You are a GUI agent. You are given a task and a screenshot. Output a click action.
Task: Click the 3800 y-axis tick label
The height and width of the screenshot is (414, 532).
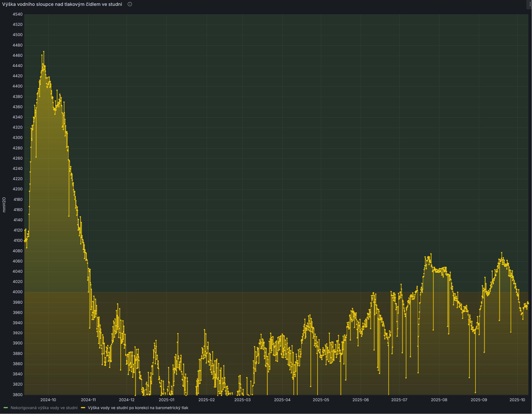coord(17,394)
